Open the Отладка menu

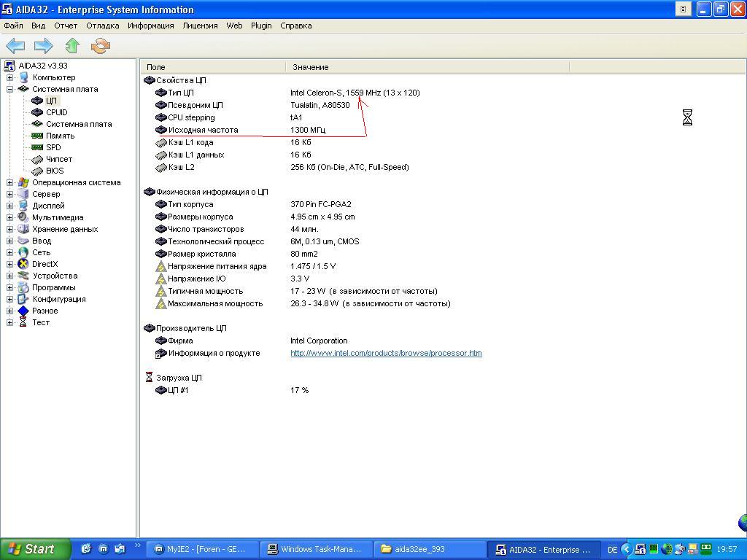(x=102, y=26)
